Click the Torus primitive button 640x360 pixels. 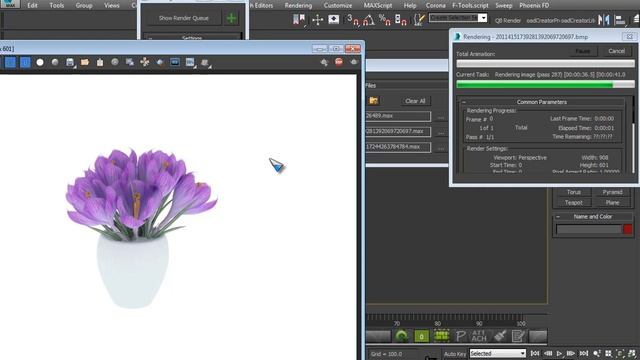pos(573,192)
